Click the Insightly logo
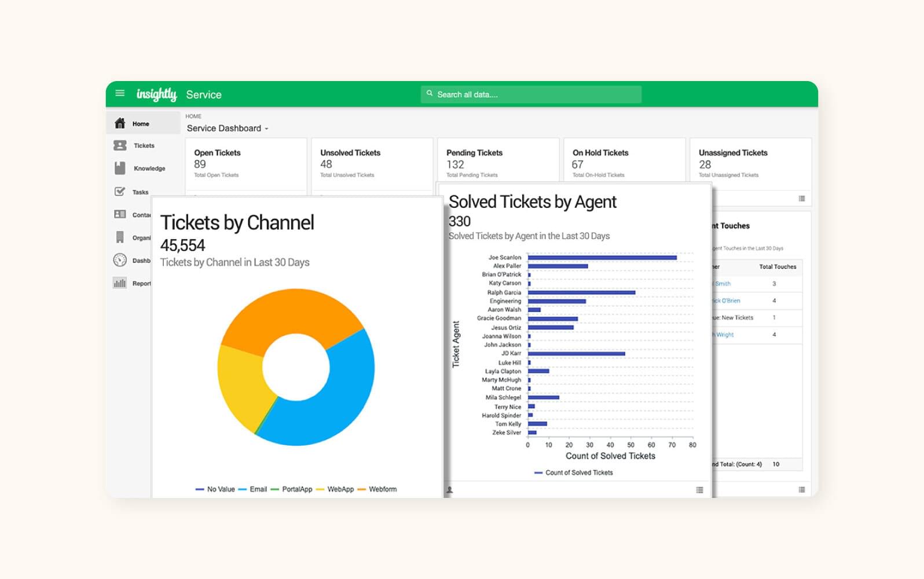 pyautogui.click(x=156, y=94)
